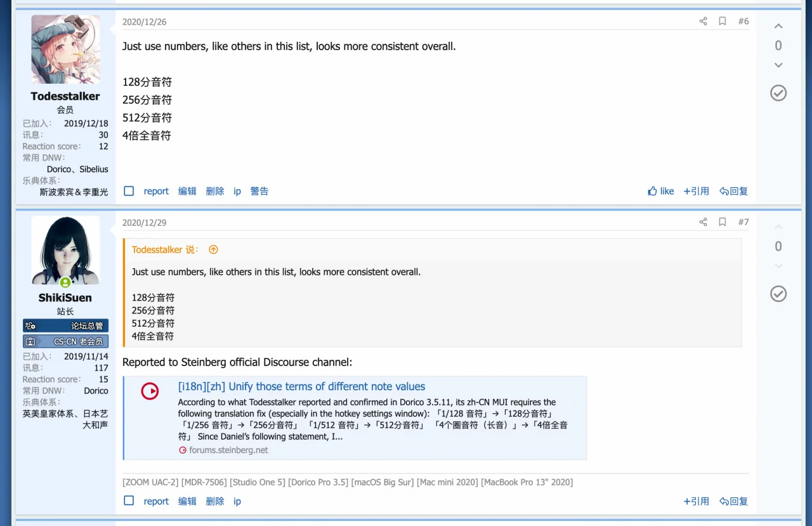Bookmark post #7 with the bookmark icon

(722, 222)
